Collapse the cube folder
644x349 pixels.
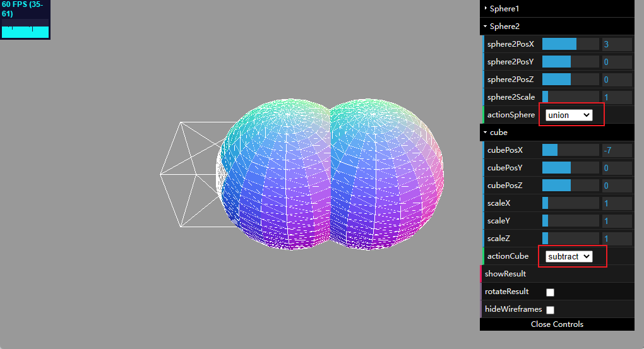tap(499, 133)
